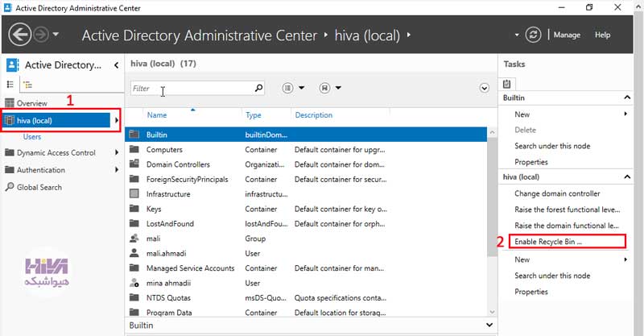Switch to navigation list view icon

tap(10, 85)
